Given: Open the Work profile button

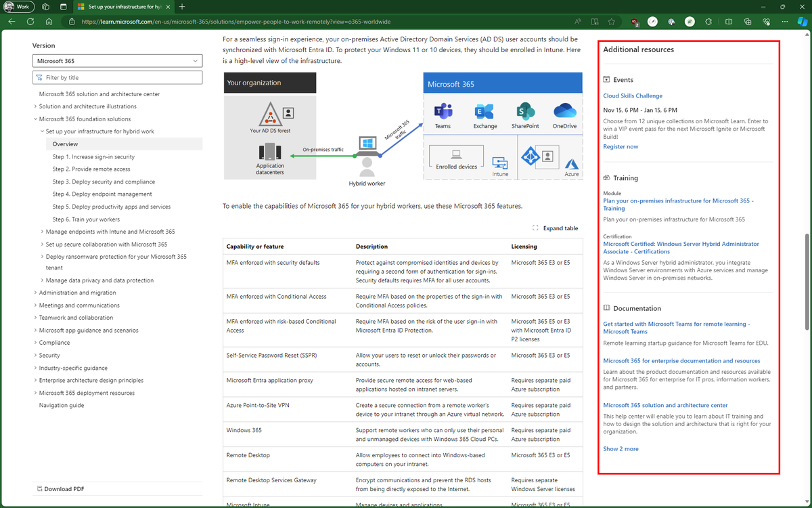Looking at the screenshot, I should tap(19, 6).
